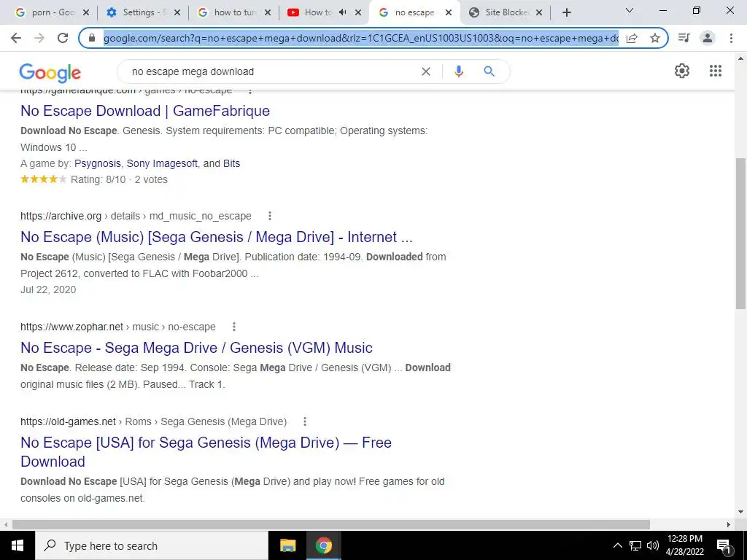Click the 'https://www.zophar.net' result URL text
The width and height of the screenshot is (747, 560).
[72, 327]
